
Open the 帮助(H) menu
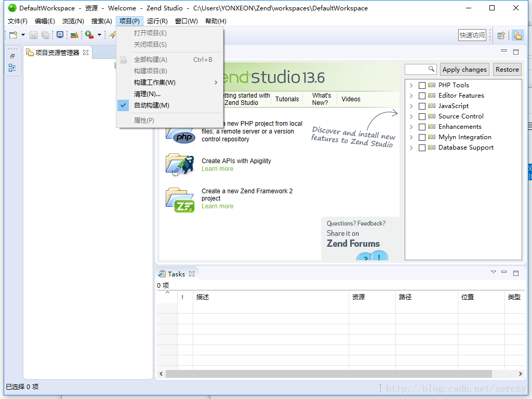point(216,21)
